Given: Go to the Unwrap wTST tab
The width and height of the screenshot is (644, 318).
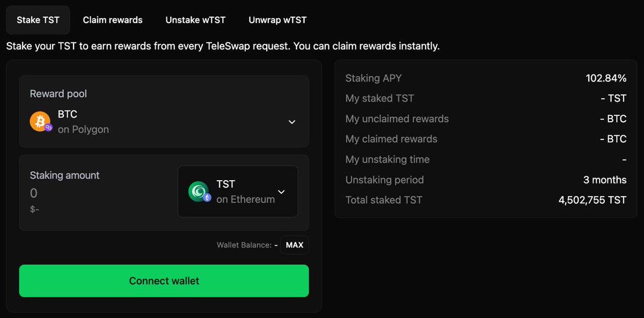Looking at the screenshot, I should (277, 20).
